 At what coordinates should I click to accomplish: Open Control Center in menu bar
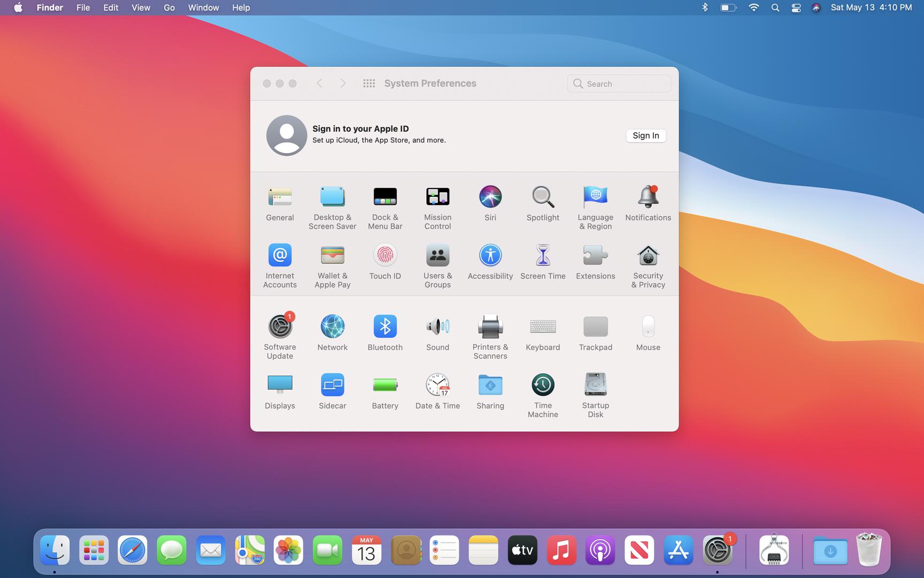pos(796,7)
